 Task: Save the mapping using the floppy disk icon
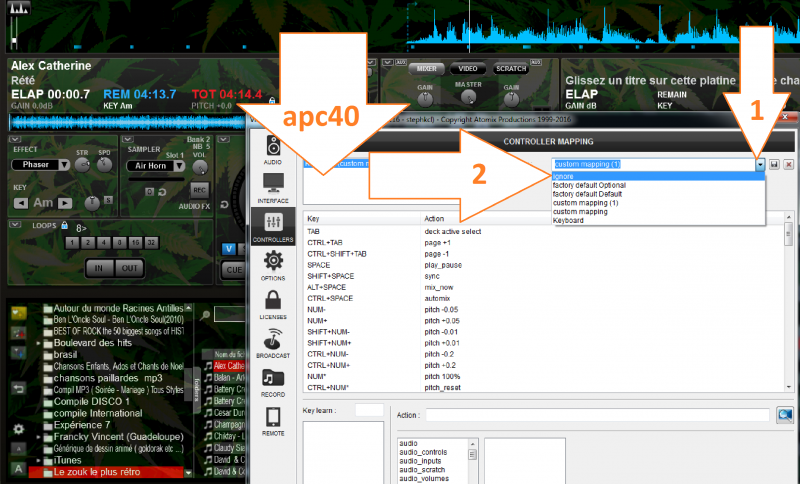point(774,164)
